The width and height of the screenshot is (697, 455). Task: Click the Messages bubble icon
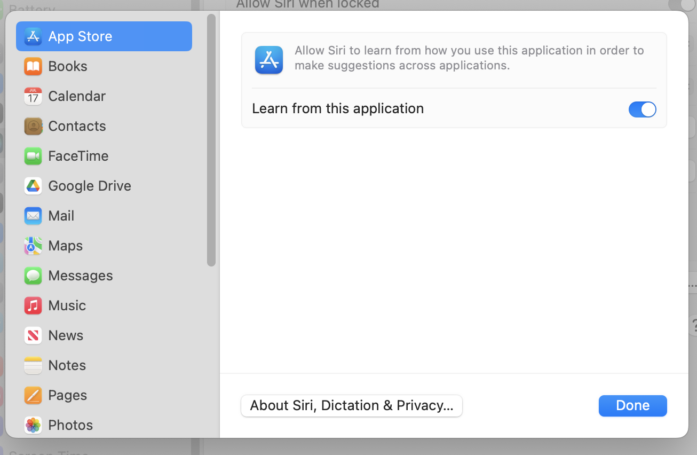click(33, 276)
